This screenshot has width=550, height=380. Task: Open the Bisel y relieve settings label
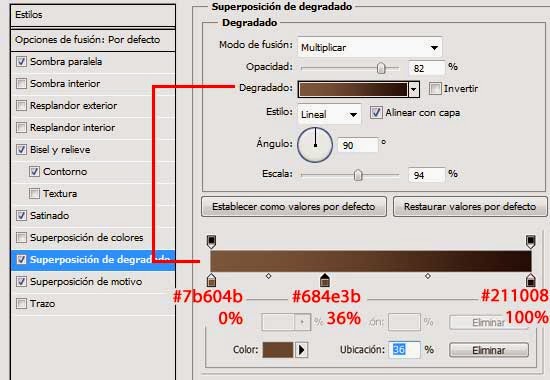[x=60, y=150]
